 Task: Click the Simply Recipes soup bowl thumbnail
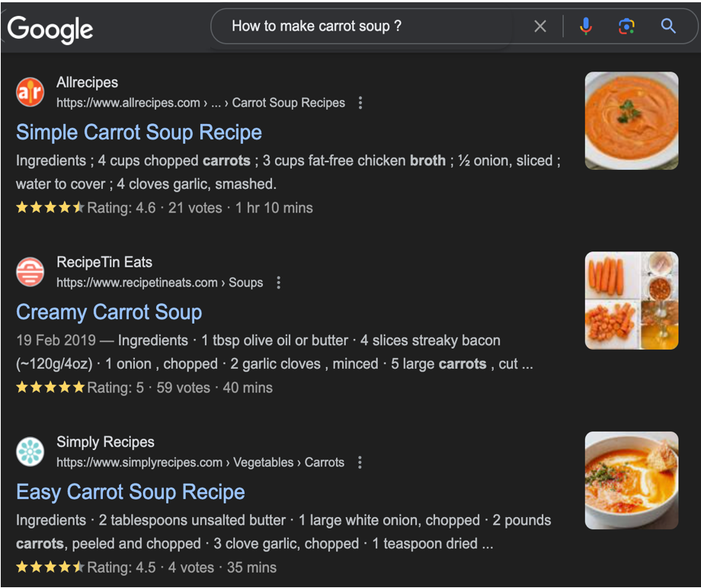click(631, 480)
